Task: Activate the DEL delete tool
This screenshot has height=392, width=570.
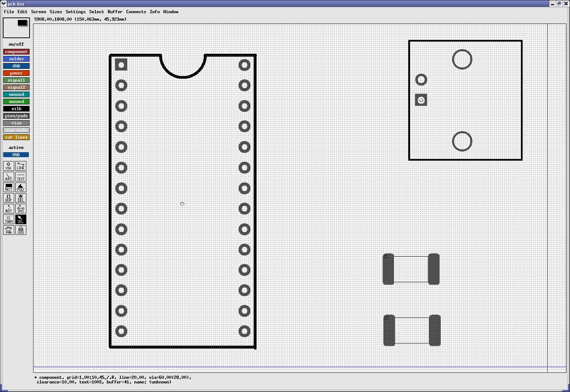Action: (21, 198)
